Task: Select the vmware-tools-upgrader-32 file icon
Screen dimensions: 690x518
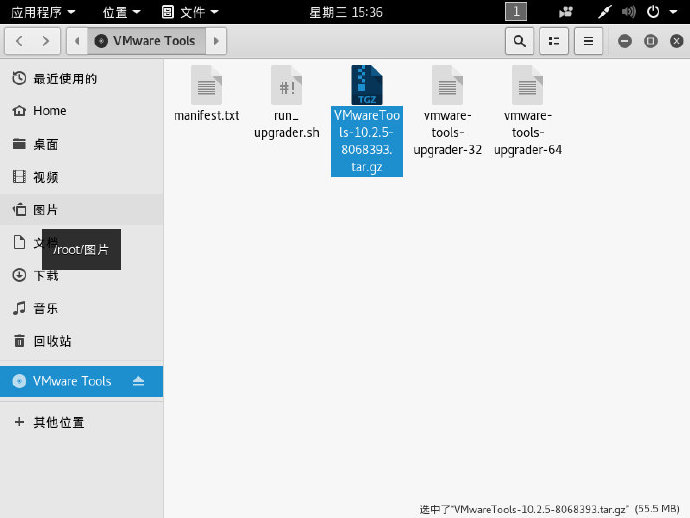Action: coord(447,85)
